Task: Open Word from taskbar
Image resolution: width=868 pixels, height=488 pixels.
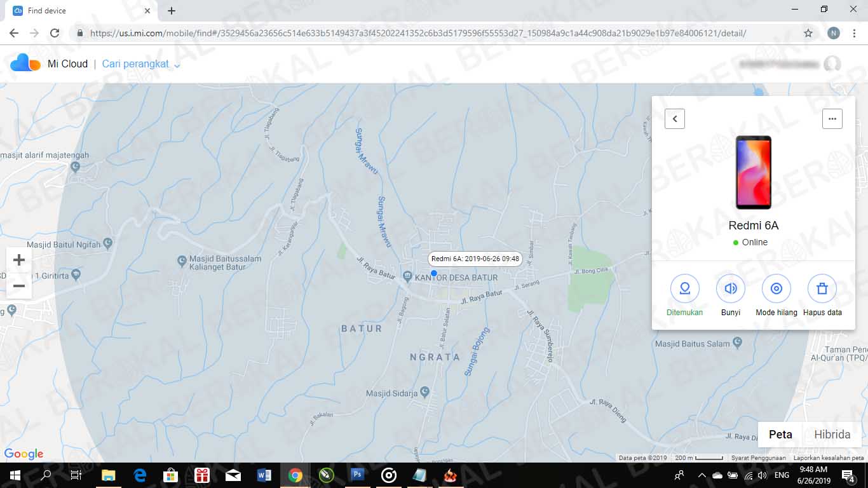Action: (x=264, y=475)
